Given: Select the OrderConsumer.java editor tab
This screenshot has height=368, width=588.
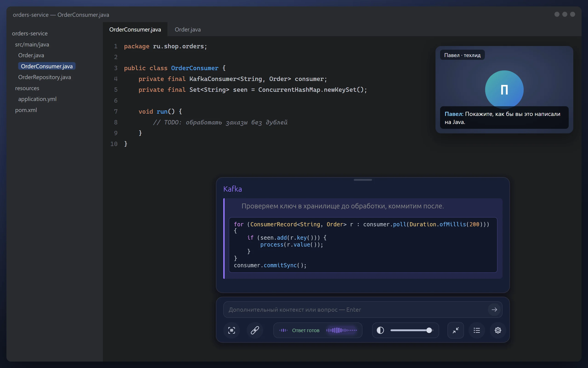Looking at the screenshot, I should pos(135,29).
